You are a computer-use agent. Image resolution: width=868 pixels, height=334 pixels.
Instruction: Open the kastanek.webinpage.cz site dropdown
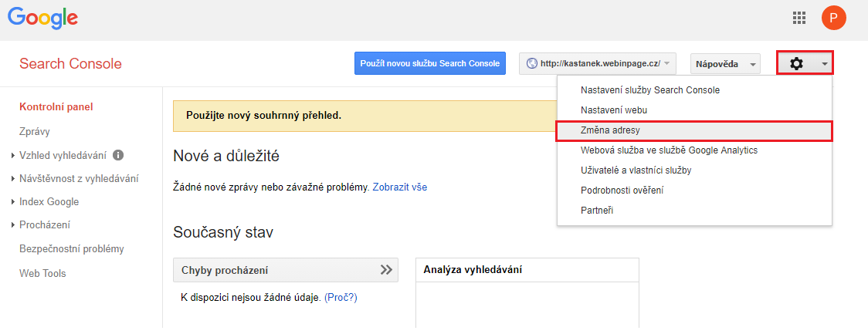click(598, 63)
